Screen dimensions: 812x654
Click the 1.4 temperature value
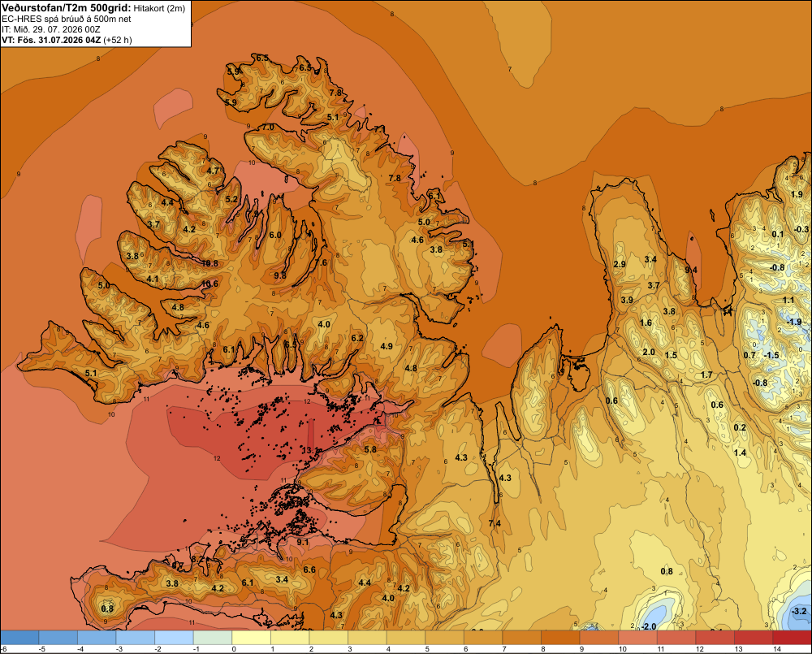740,453
